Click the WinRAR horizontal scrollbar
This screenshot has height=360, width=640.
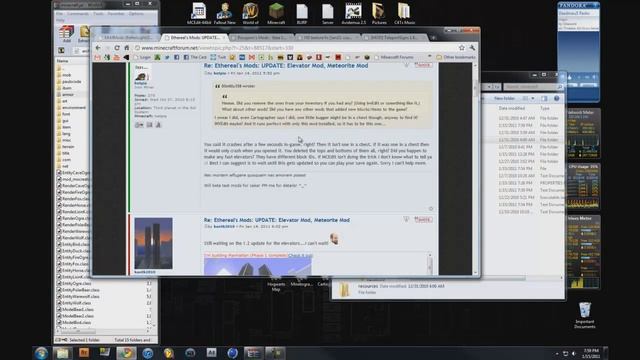[x=103, y=331]
